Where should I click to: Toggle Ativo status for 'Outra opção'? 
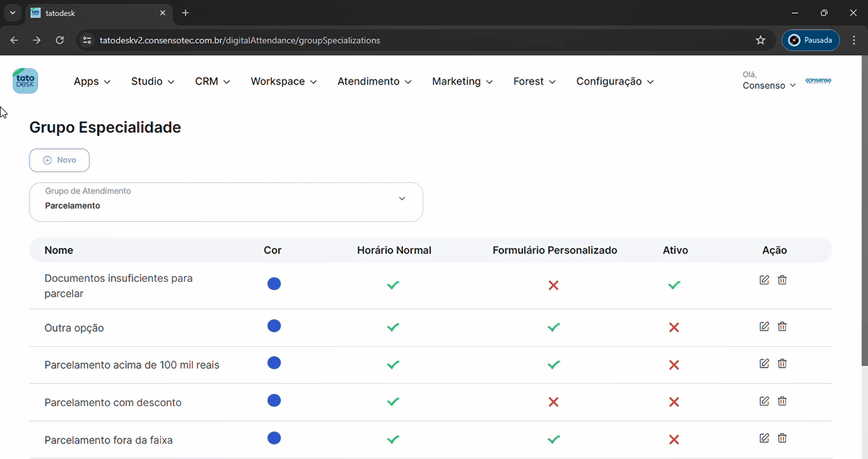point(674,328)
